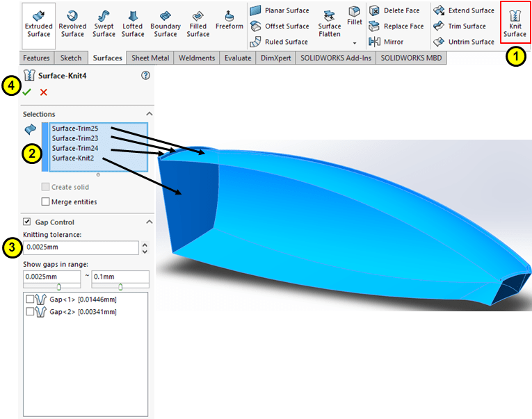The height and width of the screenshot is (419, 532).
Task: Switch to the Sheet Metal tab
Action: click(151, 58)
